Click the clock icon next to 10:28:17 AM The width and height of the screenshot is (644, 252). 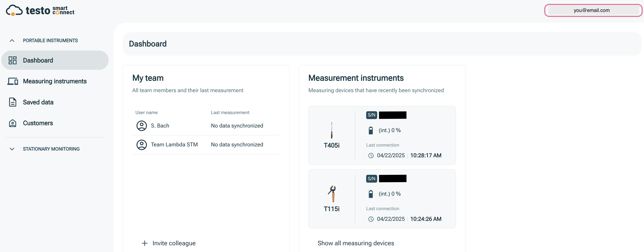coord(371,155)
